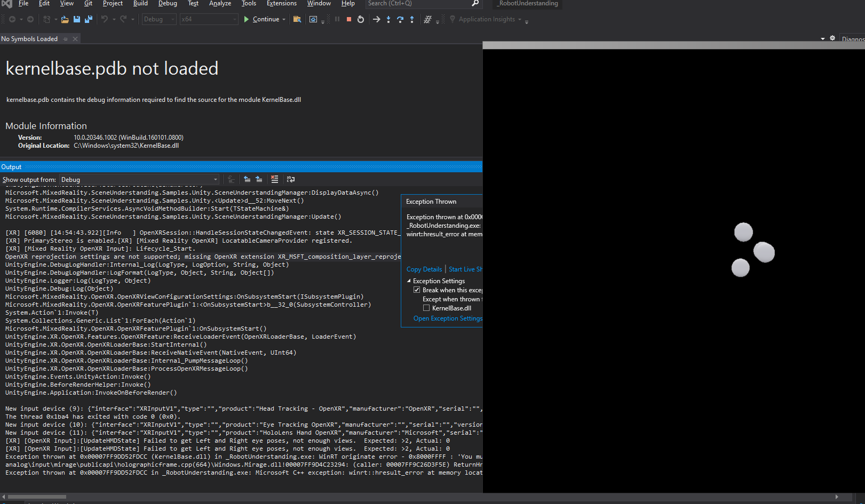This screenshot has width=865, height=504.
Task: Clear the Output window with Clear All icon
Action: (274, 179)
